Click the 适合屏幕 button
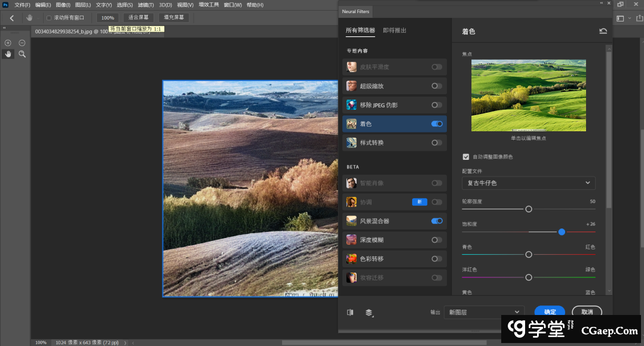 tap(139, 18)
